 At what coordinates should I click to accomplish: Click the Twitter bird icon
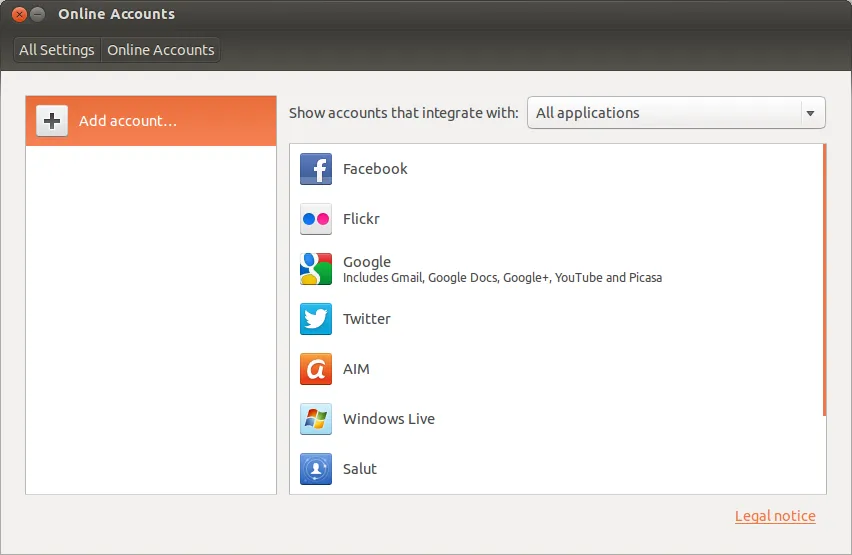(316, 319)
